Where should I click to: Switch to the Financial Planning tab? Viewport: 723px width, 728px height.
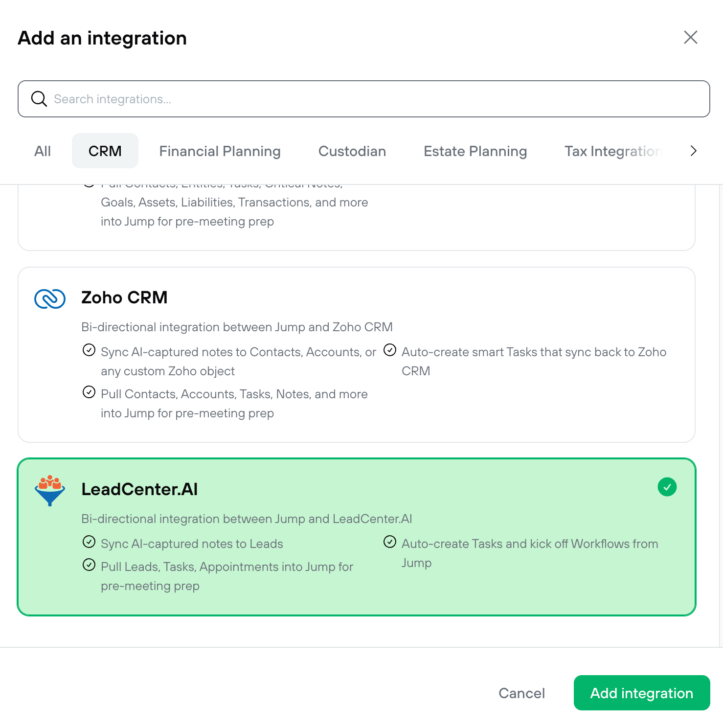click(x=220, y=151)
